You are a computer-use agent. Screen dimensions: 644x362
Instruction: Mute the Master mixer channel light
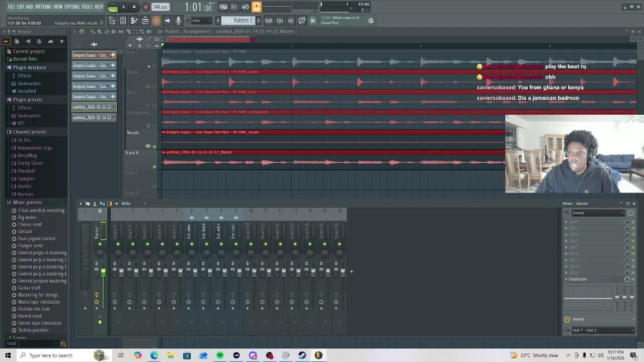pyautogui.click(x=100, y=244)
